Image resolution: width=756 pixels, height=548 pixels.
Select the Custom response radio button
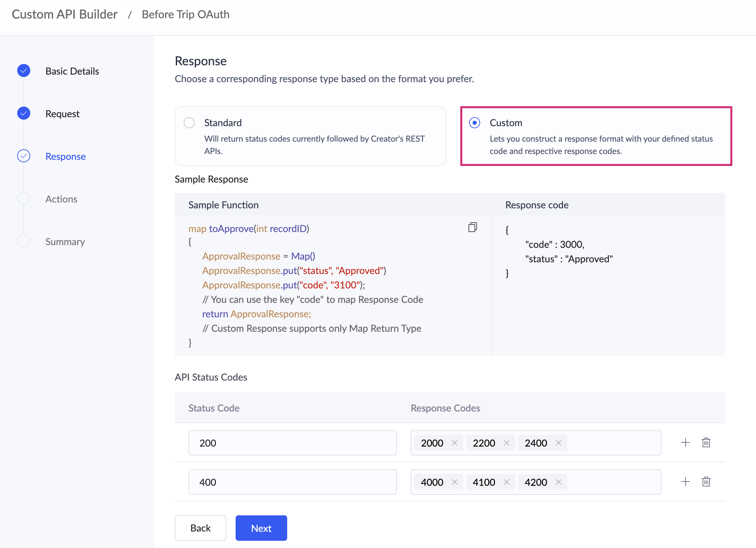coord(475,123)
